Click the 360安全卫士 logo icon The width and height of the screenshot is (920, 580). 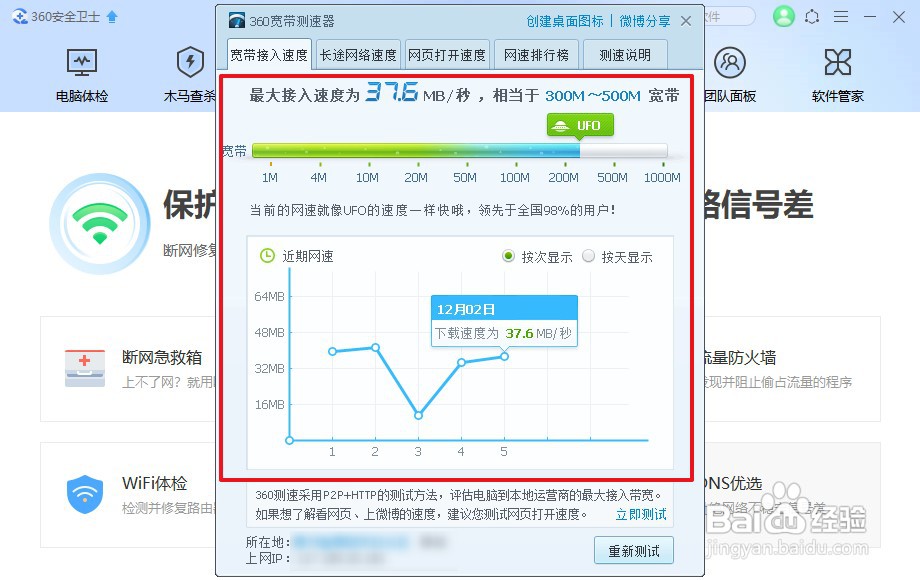click(20, 17)
